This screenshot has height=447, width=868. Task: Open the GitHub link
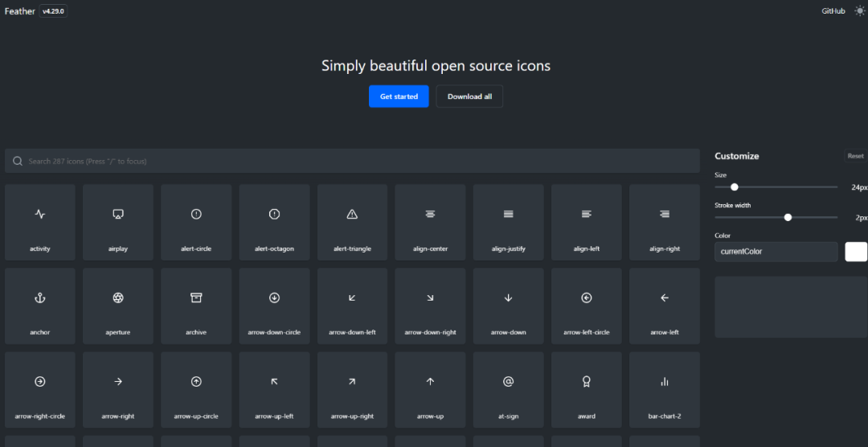tap(833, 11)
